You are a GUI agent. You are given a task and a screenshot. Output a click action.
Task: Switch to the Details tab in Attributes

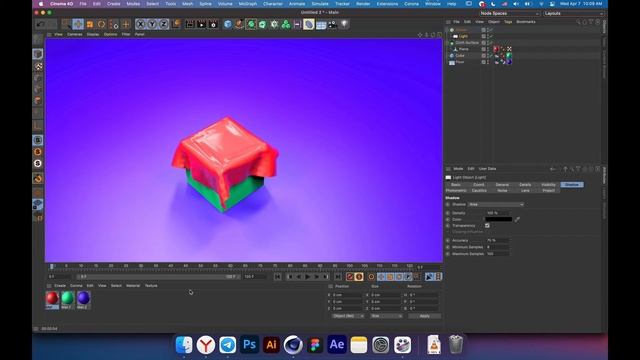(x=525, y=185)
